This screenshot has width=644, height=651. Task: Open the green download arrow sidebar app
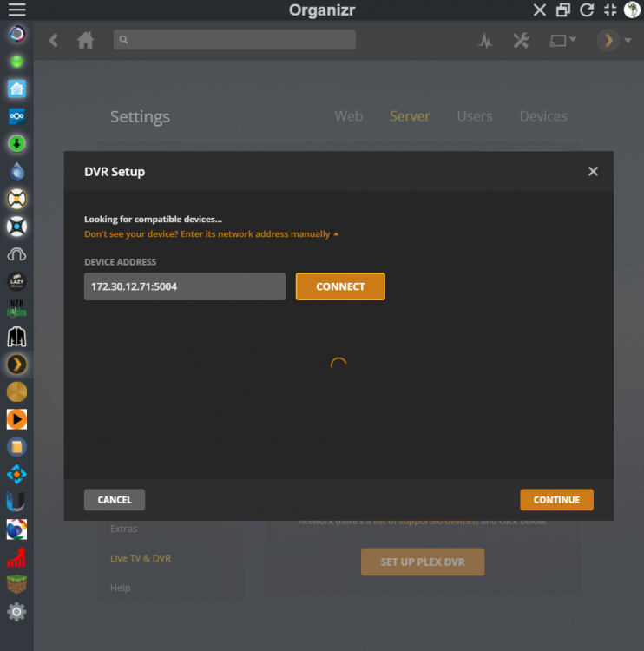pos(17,143)
